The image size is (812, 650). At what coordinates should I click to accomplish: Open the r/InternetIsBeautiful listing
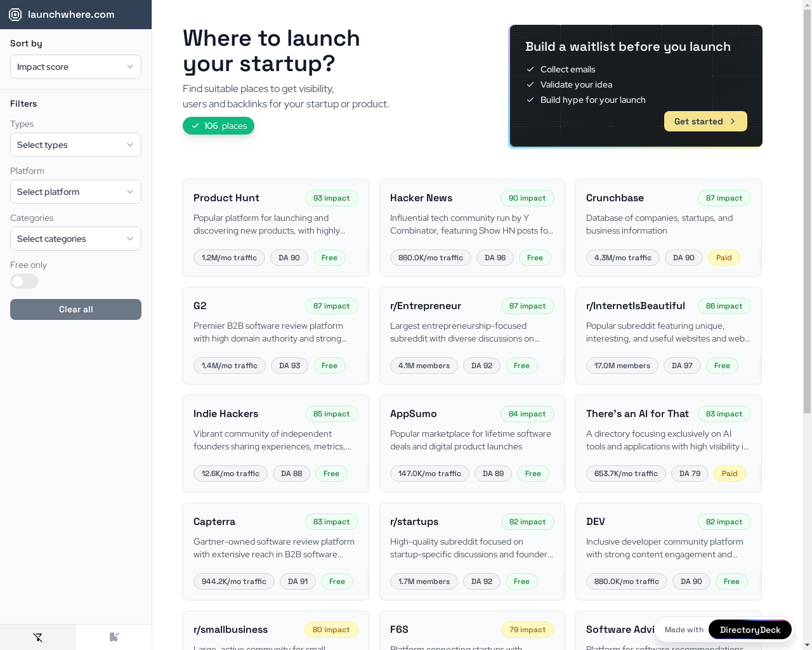pos(669,336)
